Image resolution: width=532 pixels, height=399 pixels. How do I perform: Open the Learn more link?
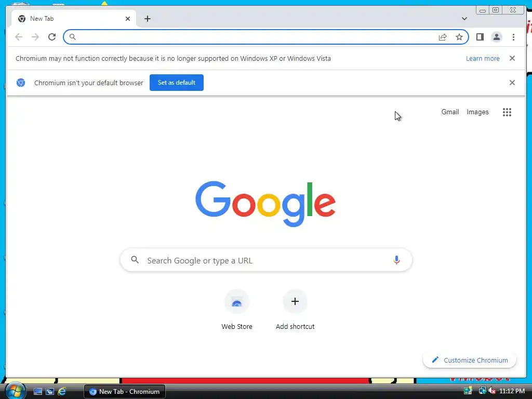(483, 58)
